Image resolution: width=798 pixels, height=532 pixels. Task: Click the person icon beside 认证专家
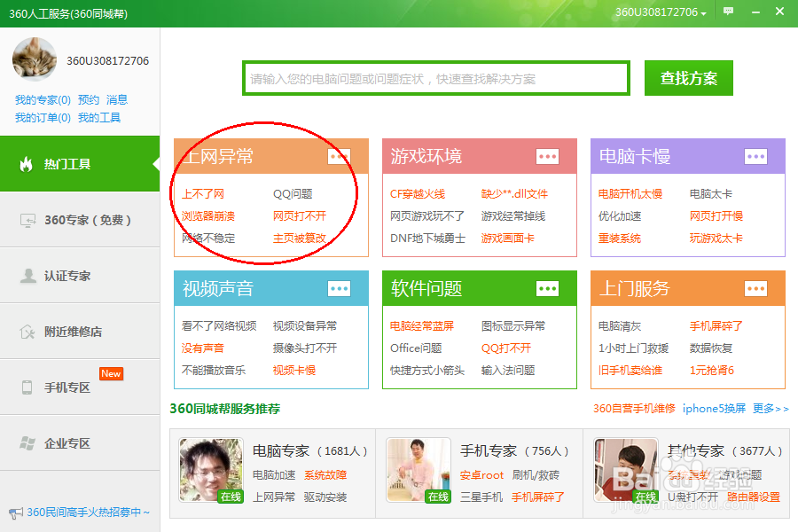(x=27, y=276)
